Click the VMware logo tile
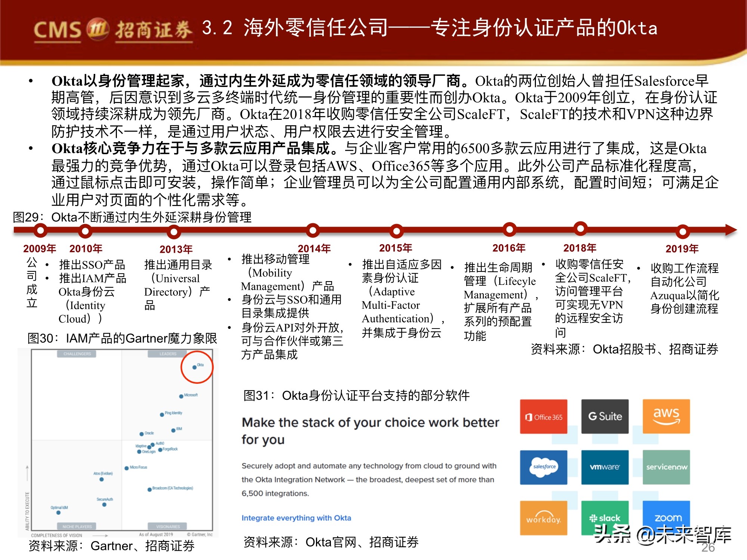 604,467
